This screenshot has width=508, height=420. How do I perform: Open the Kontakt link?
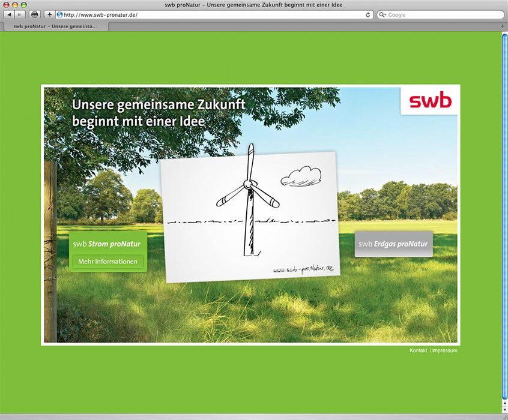(419, 350)
